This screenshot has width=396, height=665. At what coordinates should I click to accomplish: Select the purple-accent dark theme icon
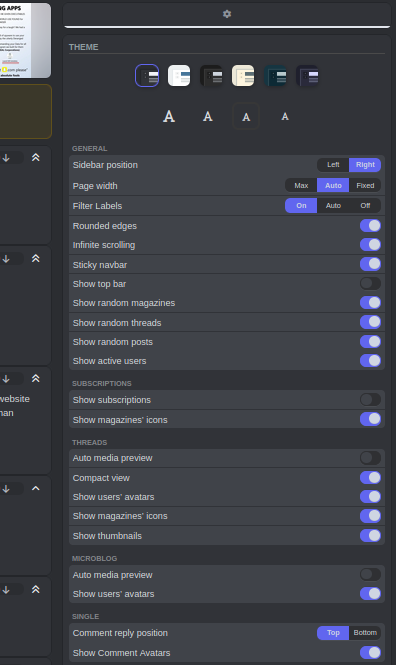(x=307, y=76)
